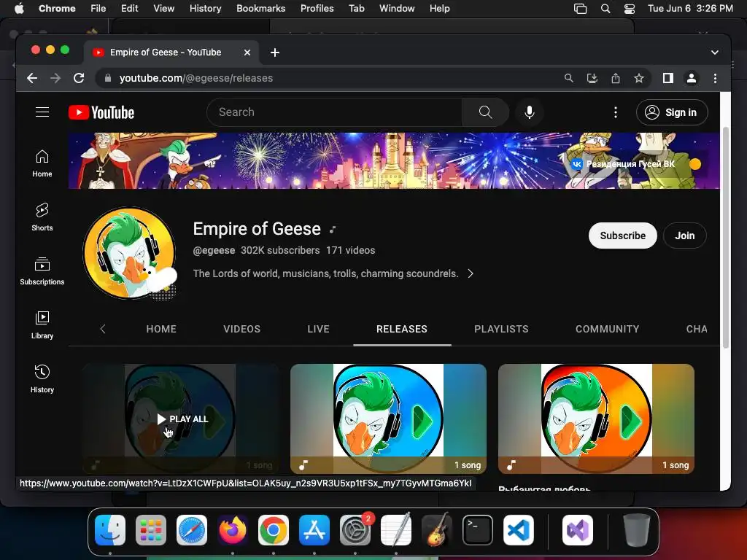Switch to the VIDEOS channel tab
This screenshot has height=560, width=747.
[242, 329]
